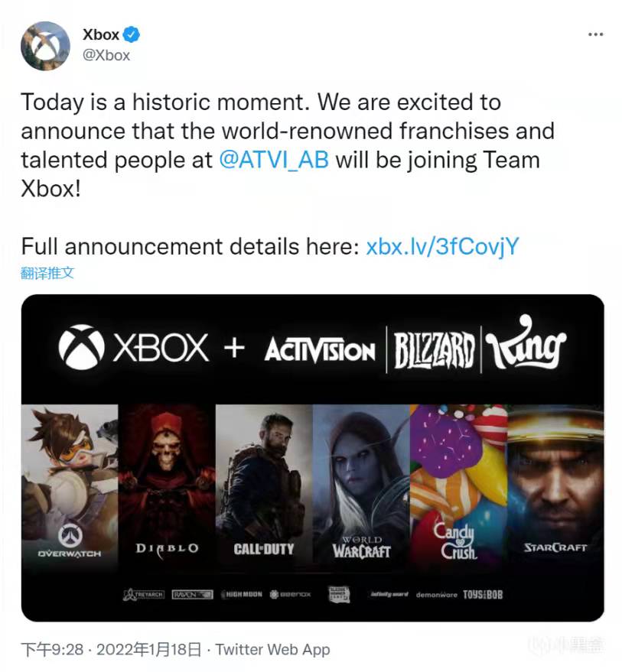
Task: Click the @ATVI_AB mention link
Action: pyautogui.click(x=274, y=161)
